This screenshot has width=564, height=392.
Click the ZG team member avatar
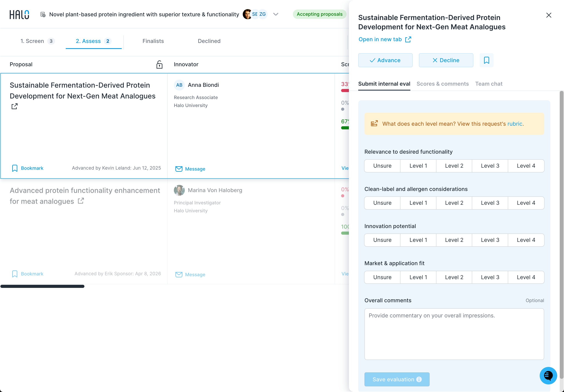[263, 14]
